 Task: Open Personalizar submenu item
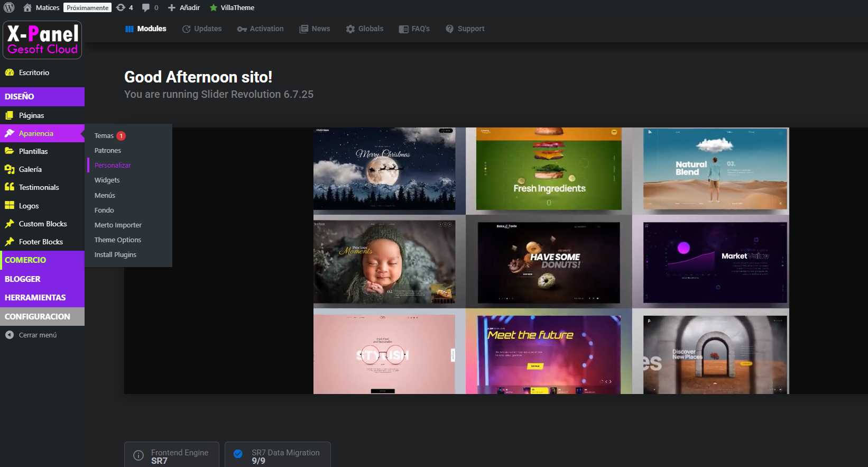130,166
